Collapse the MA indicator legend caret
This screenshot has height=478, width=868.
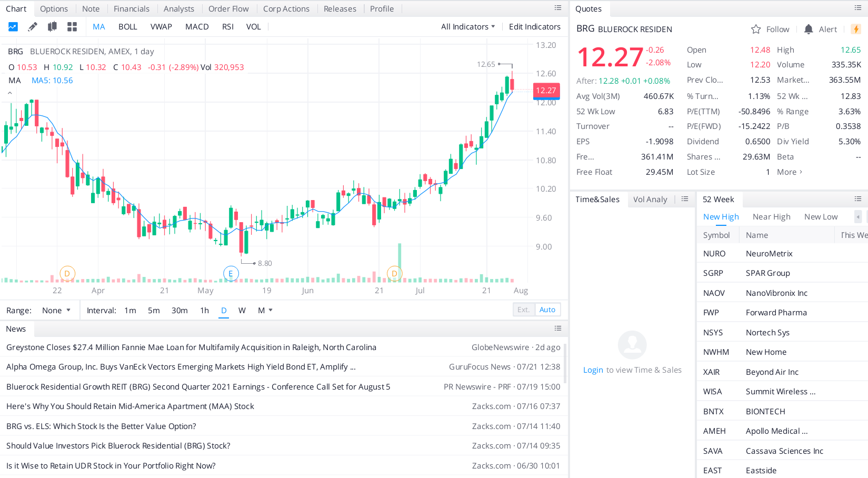(10, 93)
